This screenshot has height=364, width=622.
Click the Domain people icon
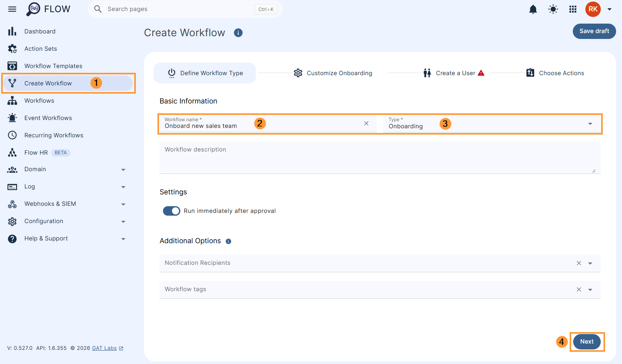click(x=12, y=170)
